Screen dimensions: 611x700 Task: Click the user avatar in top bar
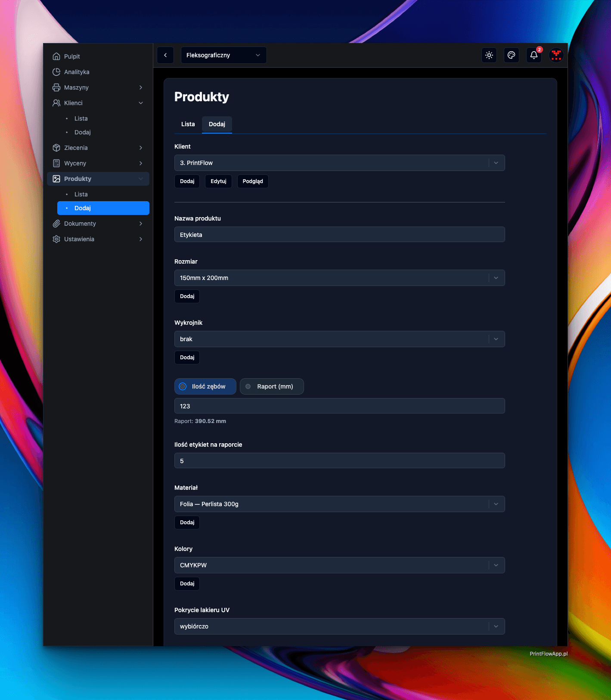(556, 55)
